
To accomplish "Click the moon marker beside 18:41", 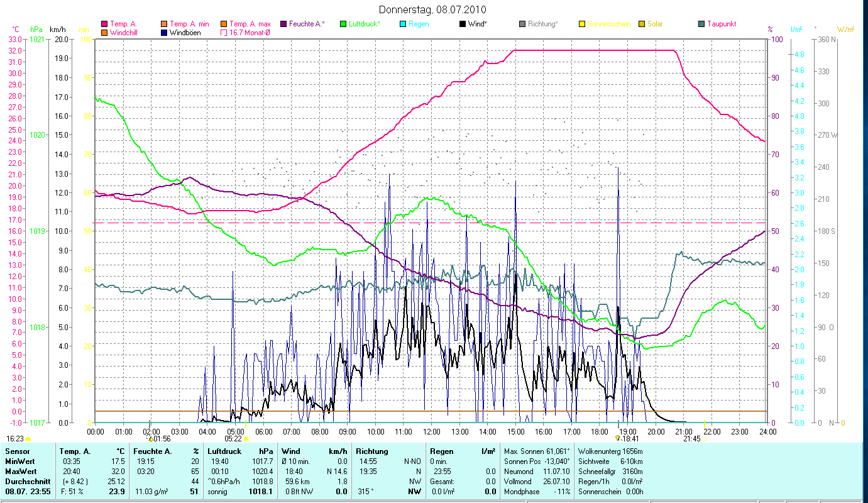I will coord(618,438).
